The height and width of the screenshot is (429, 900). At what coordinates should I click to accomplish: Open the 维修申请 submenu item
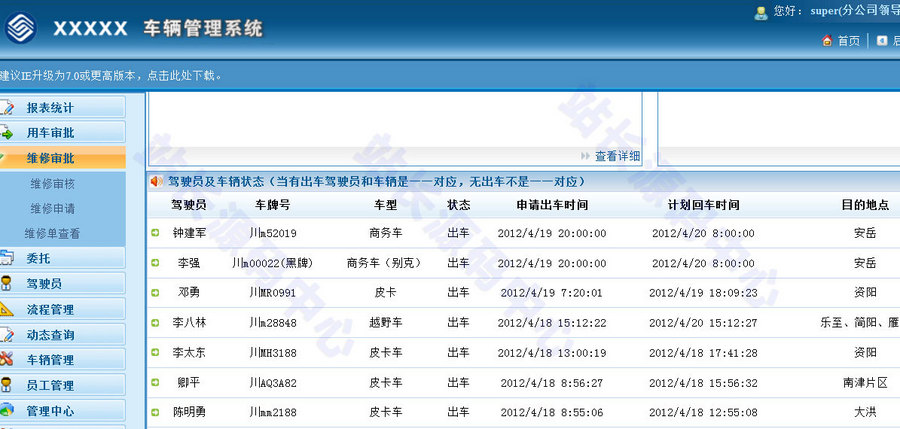tap(52, 208)
